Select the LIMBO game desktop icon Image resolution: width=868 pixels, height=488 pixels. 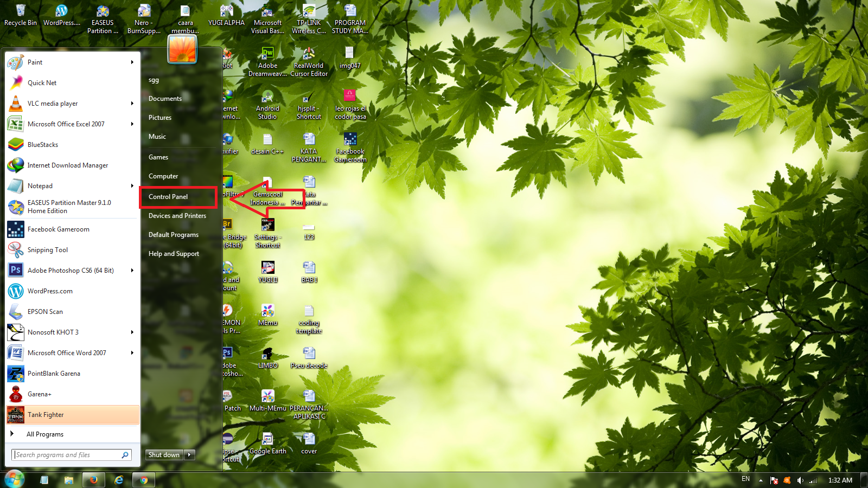tap(267, 358)
